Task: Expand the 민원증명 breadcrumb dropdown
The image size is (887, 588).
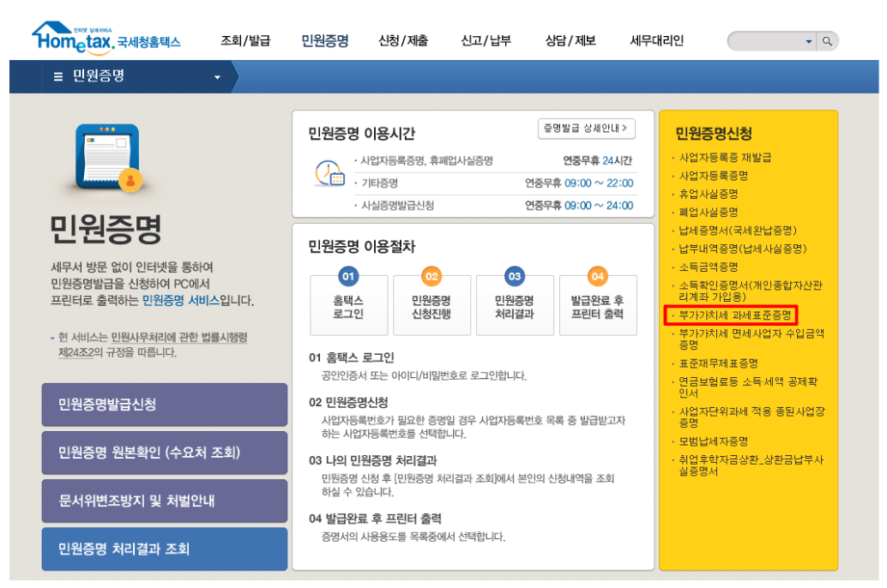Action: (217, 77)
